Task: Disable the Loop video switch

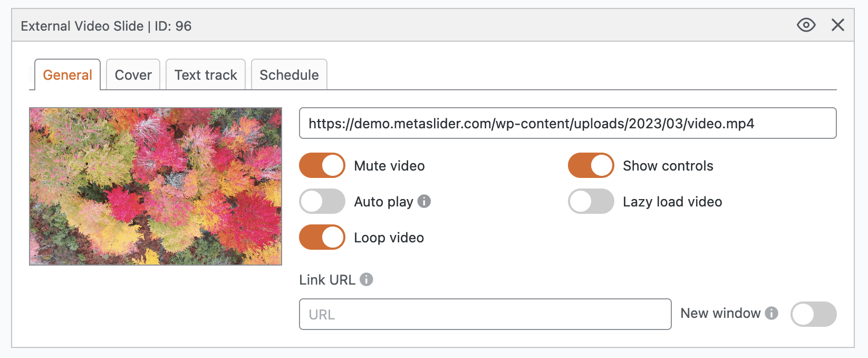Action: [322, 238]
